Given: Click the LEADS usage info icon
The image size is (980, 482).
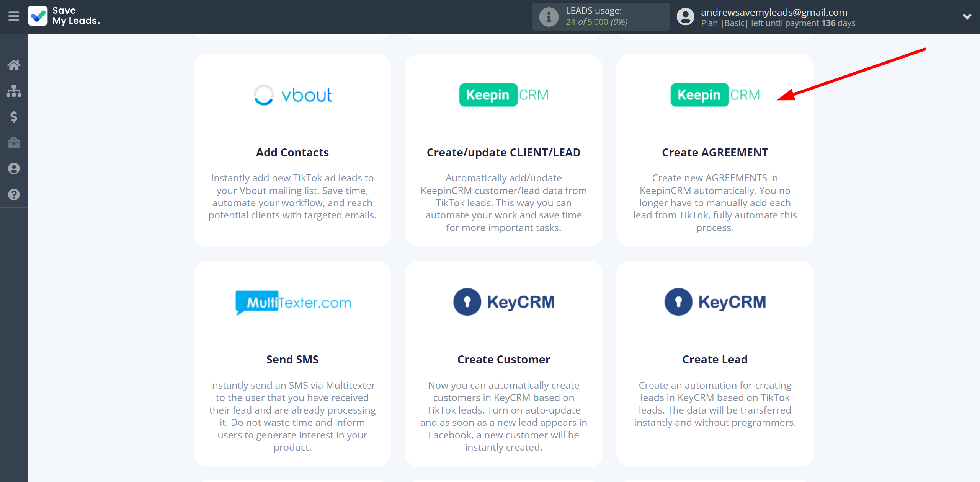Looking at the screenshot, I should (549, 17).
